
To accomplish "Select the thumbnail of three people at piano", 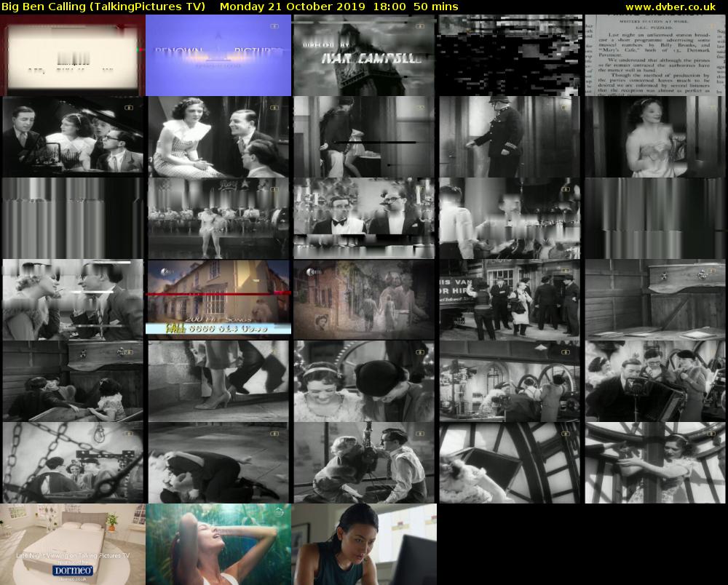I will click(73, 137).
